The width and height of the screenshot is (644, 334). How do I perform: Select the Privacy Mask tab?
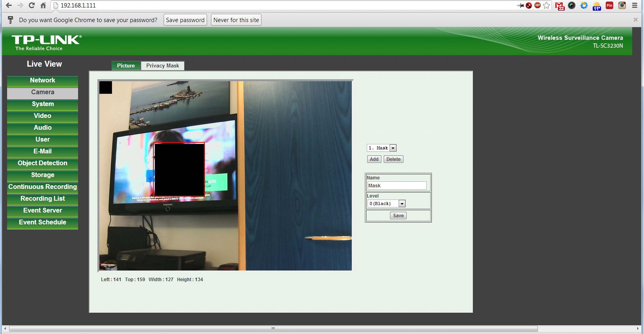pos(162,65)
